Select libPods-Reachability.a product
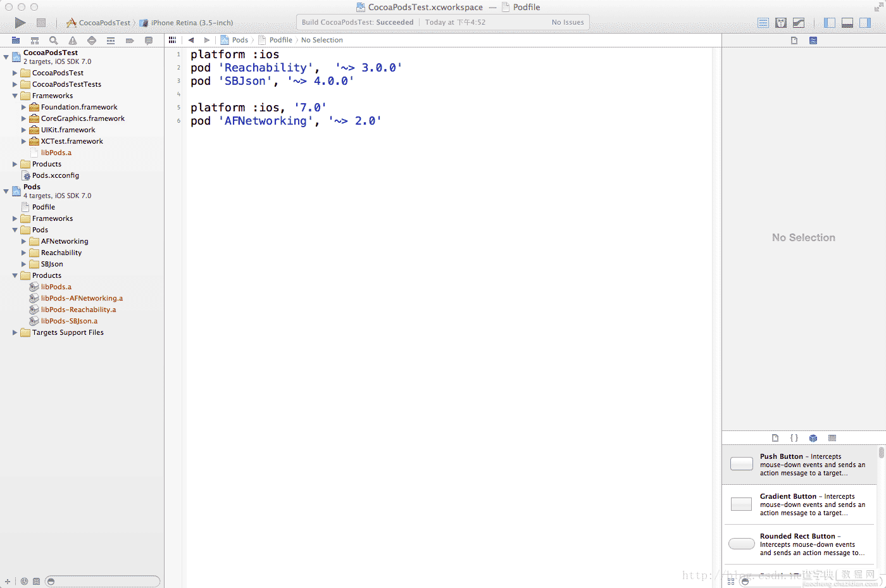886x588 pixels. (78, 310)
